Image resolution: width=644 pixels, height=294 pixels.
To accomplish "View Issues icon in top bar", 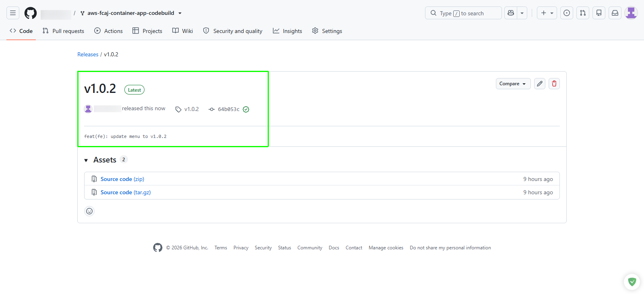I will (567, 13).
